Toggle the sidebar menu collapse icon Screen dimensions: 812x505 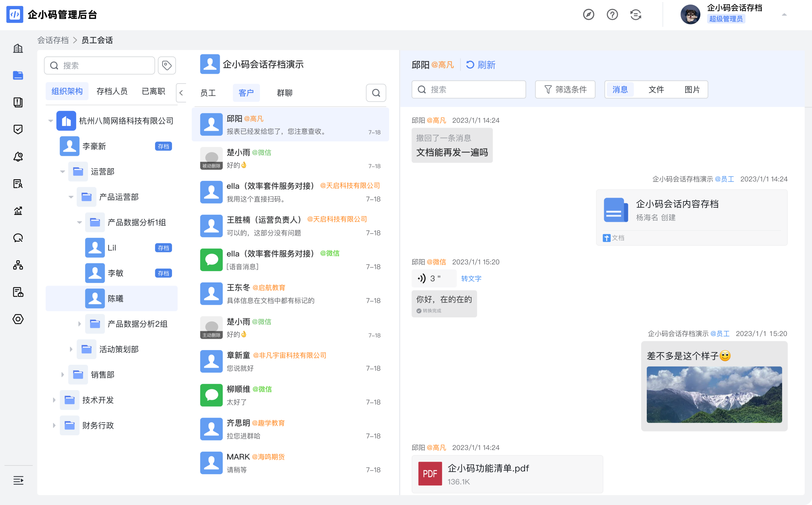[18, 480]
